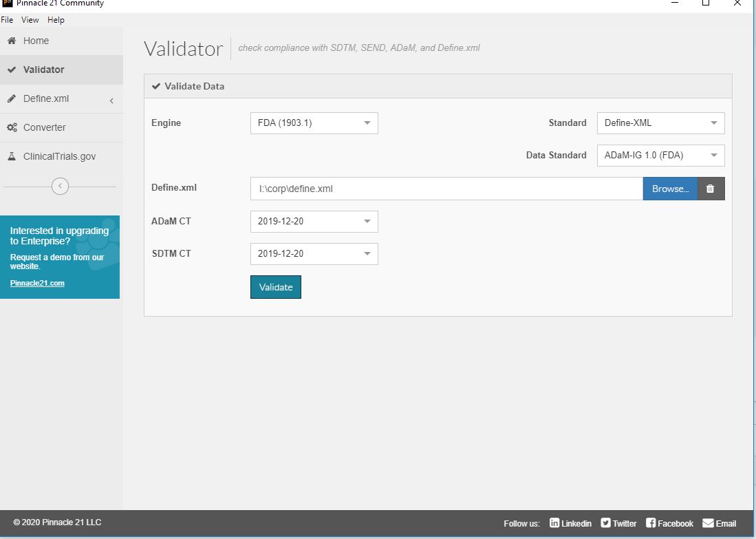The height and width of the screenshot is (539, 756).
Task: Open the Data Standard dropdown ADaM-IG 1.0
Action: (x=660, y=156)
